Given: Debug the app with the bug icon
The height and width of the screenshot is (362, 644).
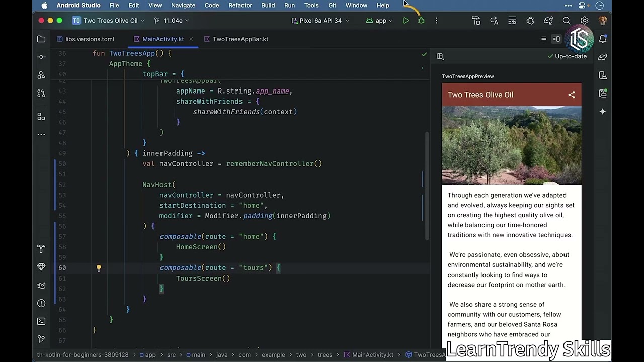Looking at the screenshot, I should point(421,21).
